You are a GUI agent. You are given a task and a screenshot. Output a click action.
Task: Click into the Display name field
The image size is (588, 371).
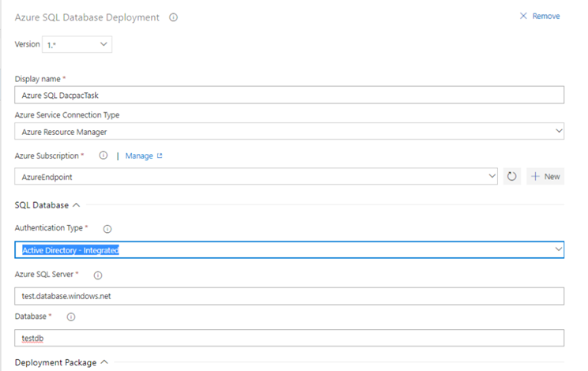(289, 95)
